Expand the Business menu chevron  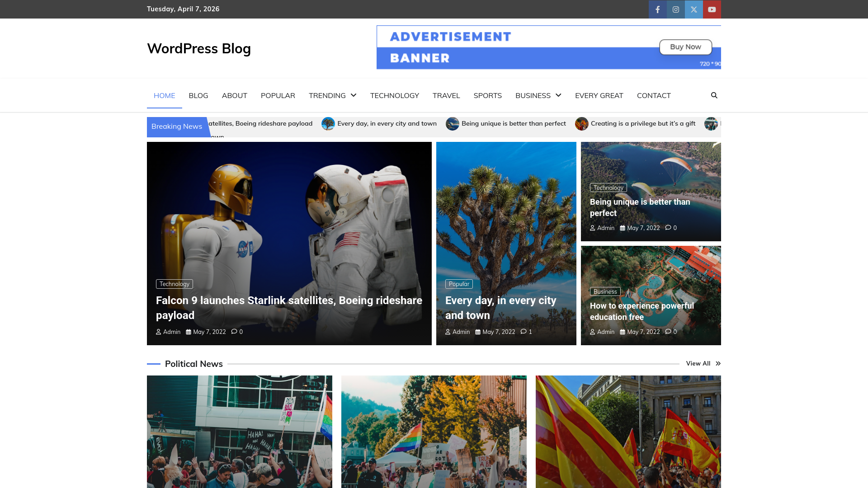coord(558,95)
